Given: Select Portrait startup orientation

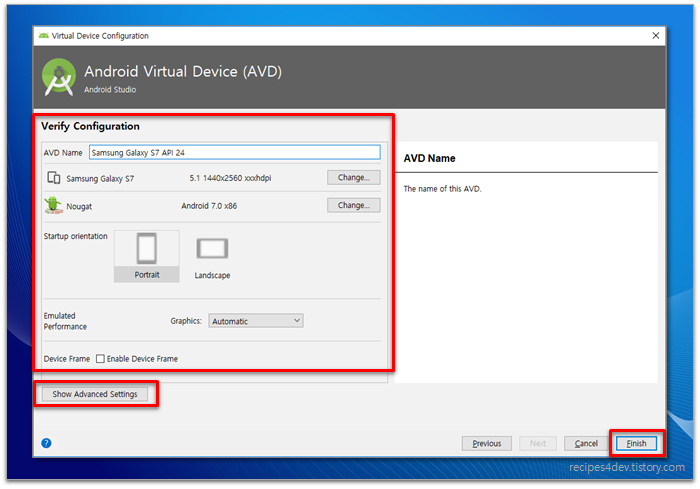Looking at the screenshot, I should (x=147, y=256).
